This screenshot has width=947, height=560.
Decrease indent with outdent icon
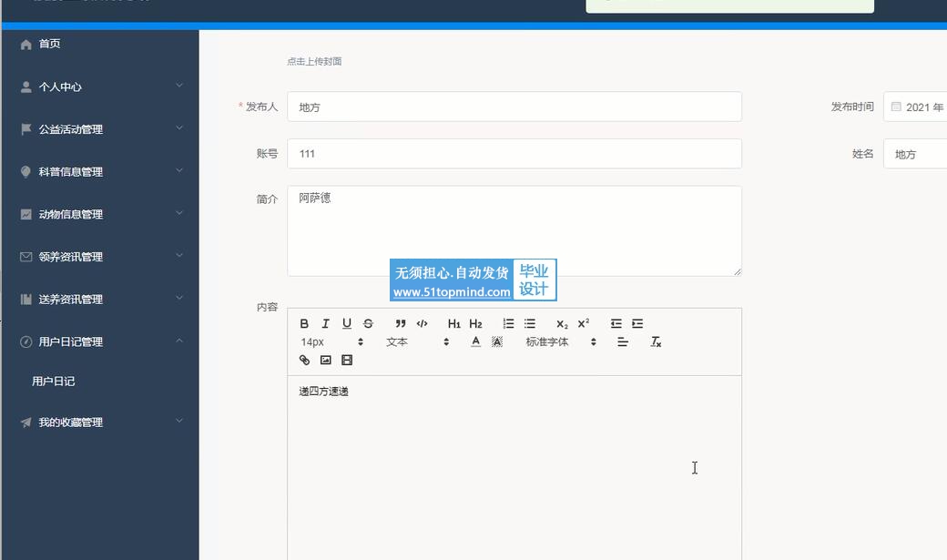(x=616, y=324)
